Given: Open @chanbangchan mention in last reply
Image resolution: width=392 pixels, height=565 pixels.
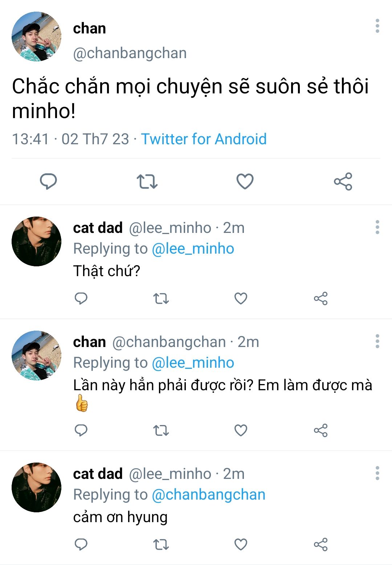Looking at the screenshot, I should pos(208,495).
